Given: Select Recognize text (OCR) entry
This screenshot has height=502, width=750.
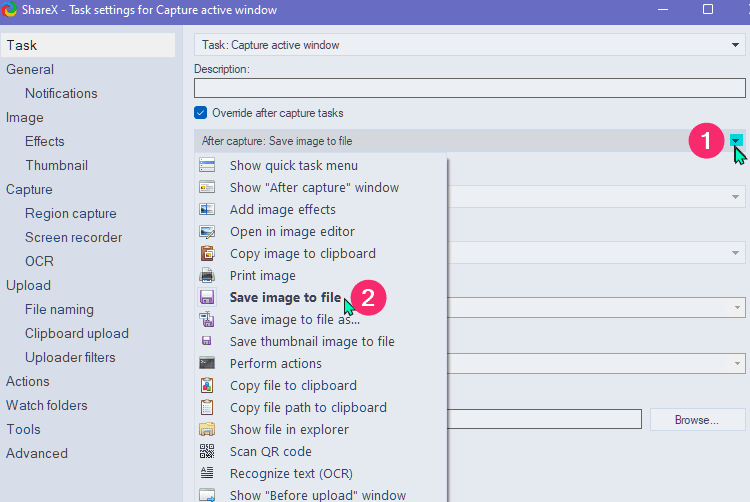Looking at the screenshot, I should pos(321,473).
